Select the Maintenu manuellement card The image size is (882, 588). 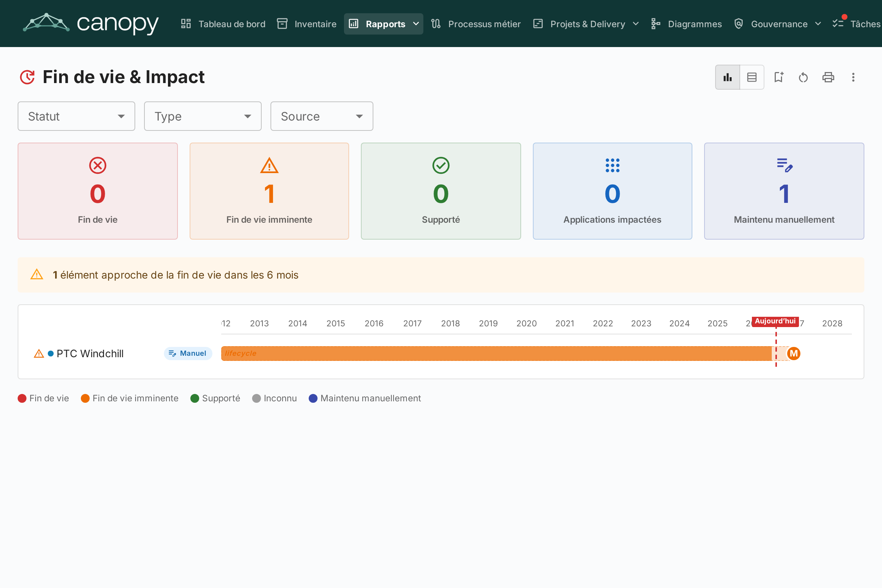coord(784,191)
